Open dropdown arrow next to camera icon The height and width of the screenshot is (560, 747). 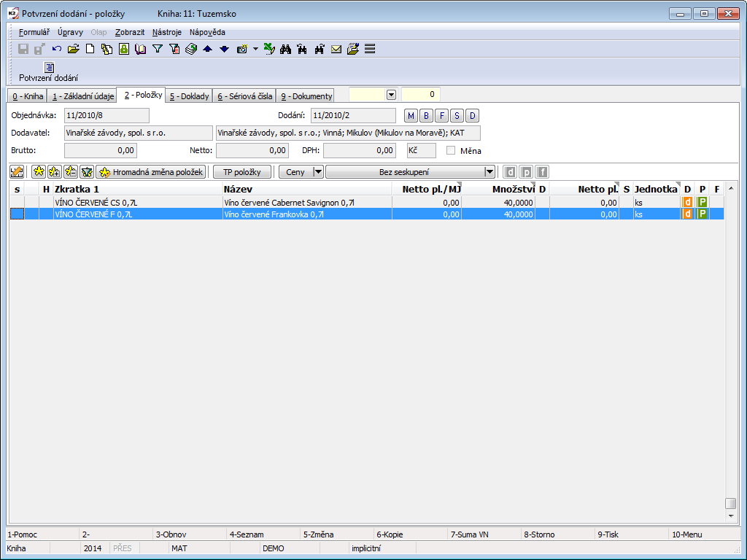click(x=255, y=49)
